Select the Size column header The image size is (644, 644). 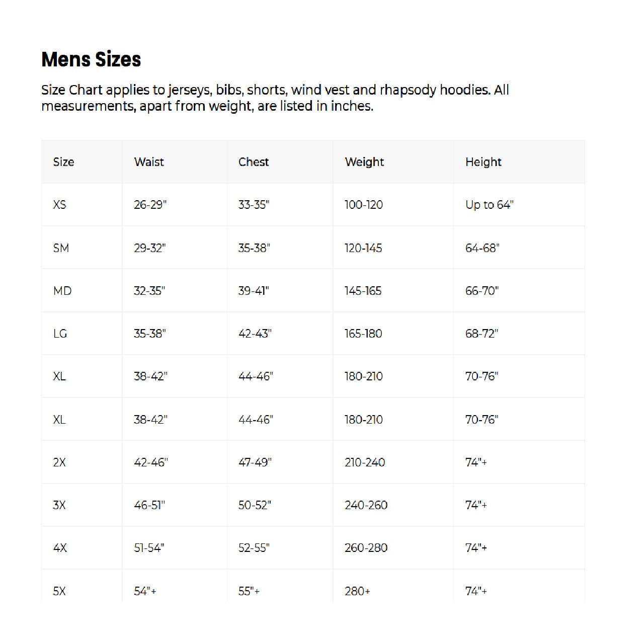coord(63,162)
